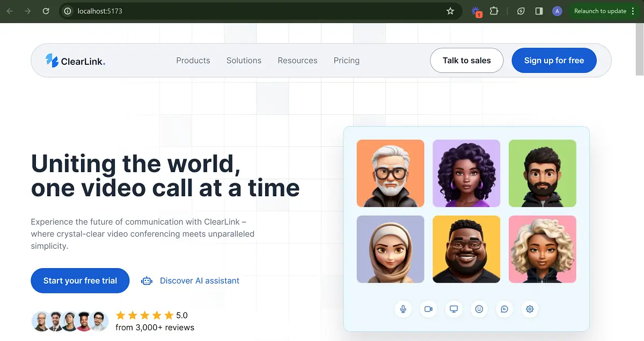This screenshot has width=644, height=341.
Task: Expand the Resources navigation menu
Action: coord(297,61)
